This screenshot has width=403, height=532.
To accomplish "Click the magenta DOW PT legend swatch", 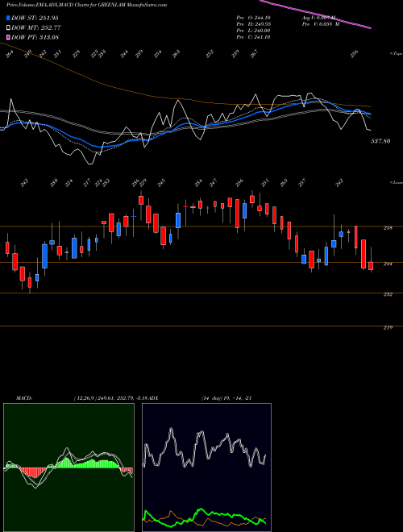I will tap(9, 37).
